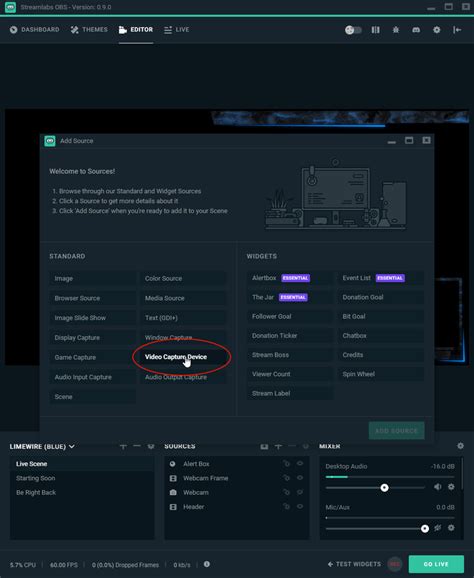Open Desktop Audio settings gear

pyautogui.click(x=451, y=487)
